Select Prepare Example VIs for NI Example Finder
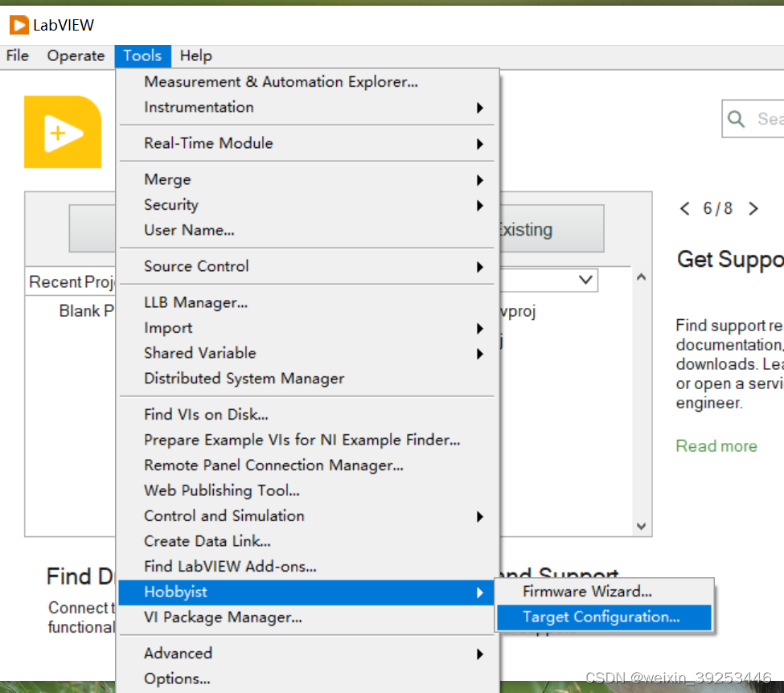This screenshot has height=693, width=784. pyautogui.click(x=306, y=440)
